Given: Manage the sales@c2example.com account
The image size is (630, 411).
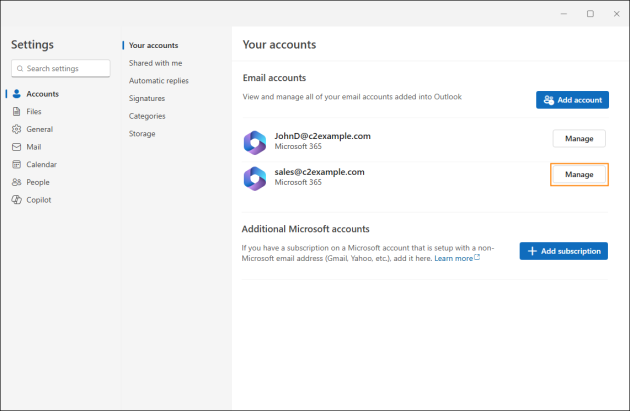Looking at the screenshot, I should click(579, 174).
